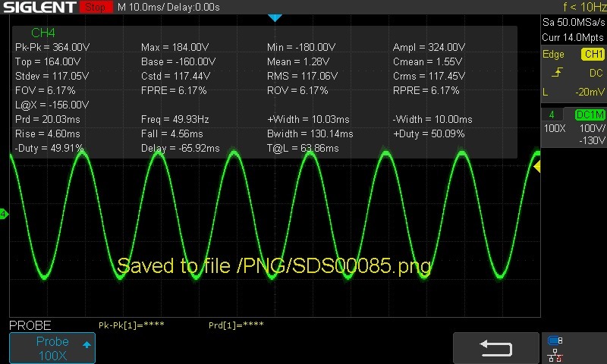Image resolution: width=607 pixels, height=364 pixels.
Task: Click the Cmean = 1.55V measurement
Action: (427, 61)
